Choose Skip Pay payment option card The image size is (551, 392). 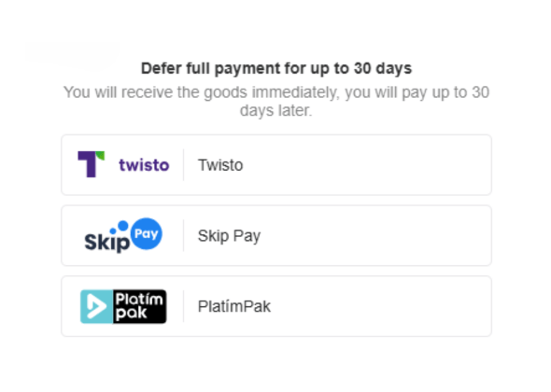pos(276,235)
